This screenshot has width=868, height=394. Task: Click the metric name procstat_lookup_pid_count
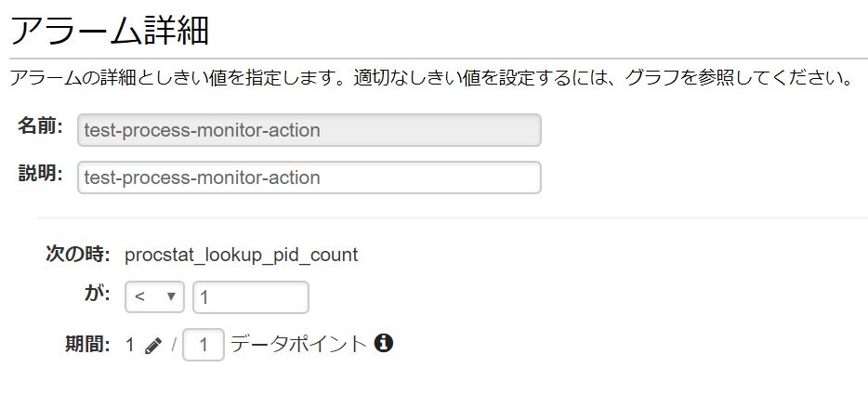click(242, 256)
